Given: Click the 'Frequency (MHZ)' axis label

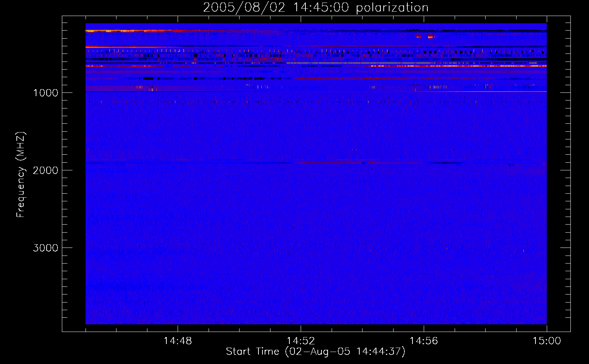Looking at the screenshot, I should point(21,175).
